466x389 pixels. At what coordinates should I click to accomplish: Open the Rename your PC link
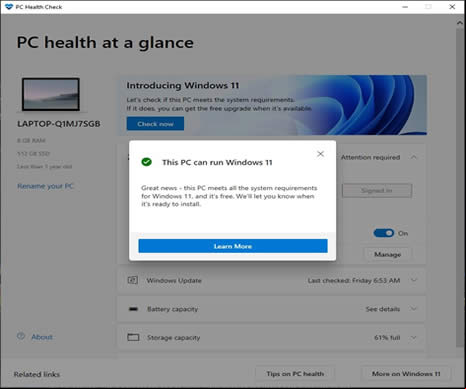pyautogui.click(x=45, y=186)
